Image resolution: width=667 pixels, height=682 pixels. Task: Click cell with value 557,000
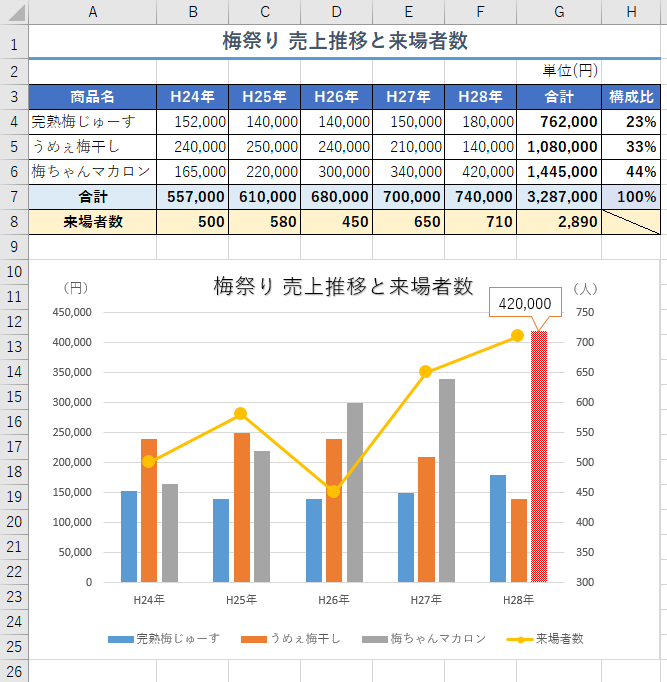[193, 197]
